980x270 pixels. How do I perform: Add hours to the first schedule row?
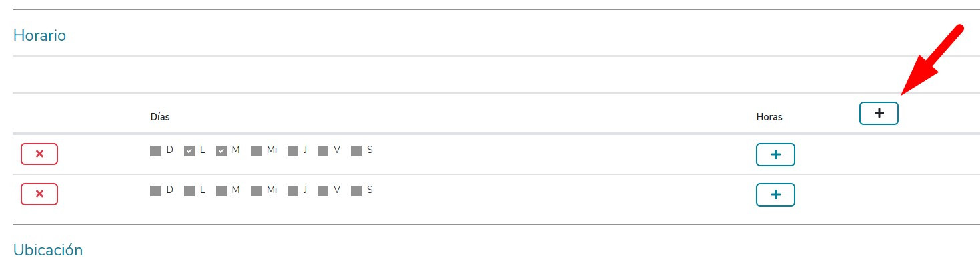(x=775, y=154)
